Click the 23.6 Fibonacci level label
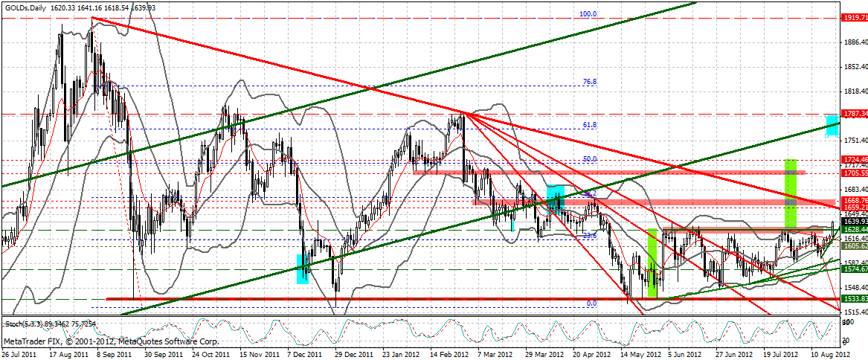 pos(590,236)
